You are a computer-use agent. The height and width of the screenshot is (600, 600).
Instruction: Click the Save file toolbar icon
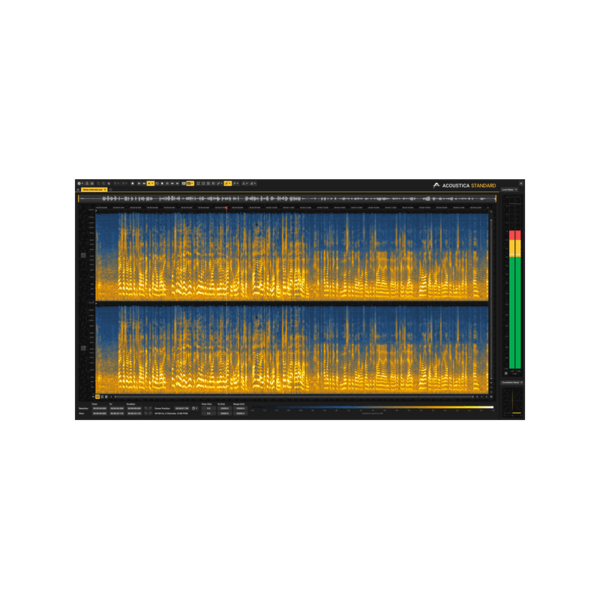click(92, 184)
